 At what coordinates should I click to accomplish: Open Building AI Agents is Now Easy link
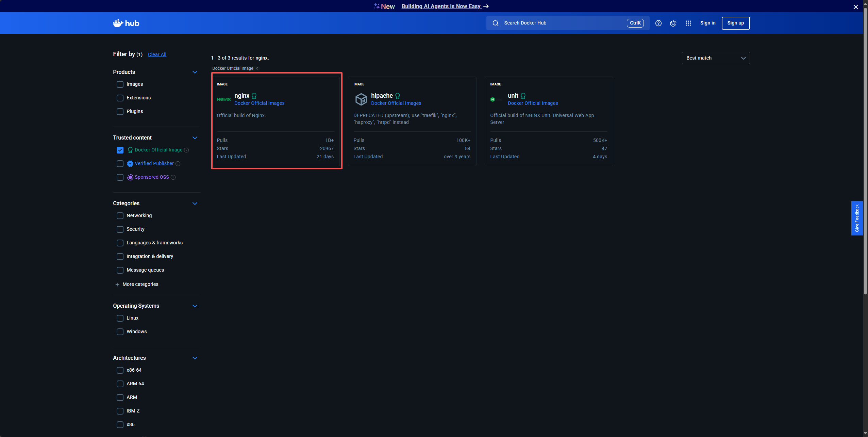point(445,6)
